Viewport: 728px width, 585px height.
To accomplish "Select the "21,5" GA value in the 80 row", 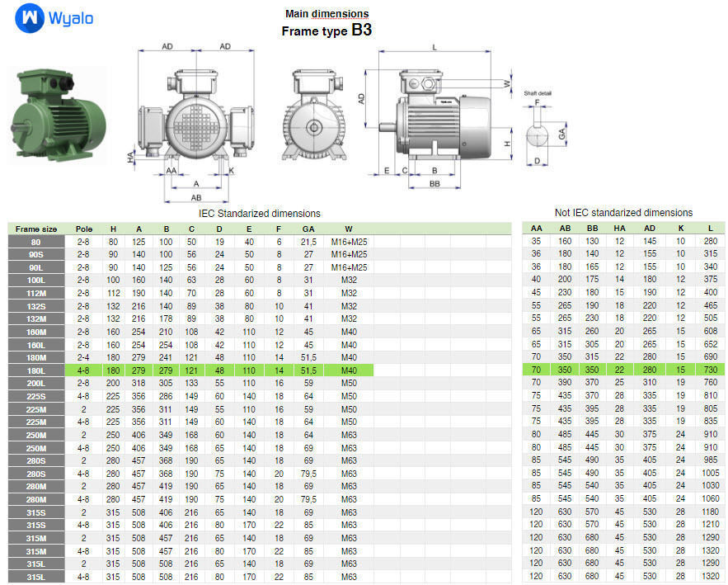I will (308, 242).
